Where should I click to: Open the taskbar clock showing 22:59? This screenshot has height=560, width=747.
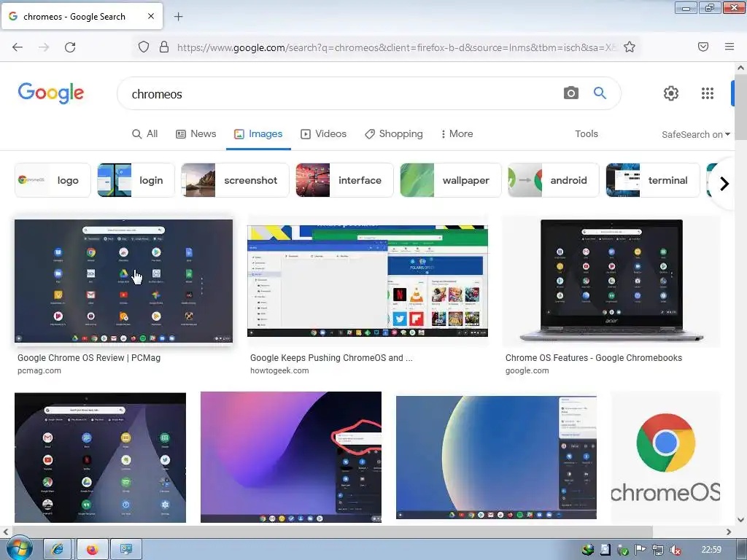pyautogui.click(x=711, y=550)
